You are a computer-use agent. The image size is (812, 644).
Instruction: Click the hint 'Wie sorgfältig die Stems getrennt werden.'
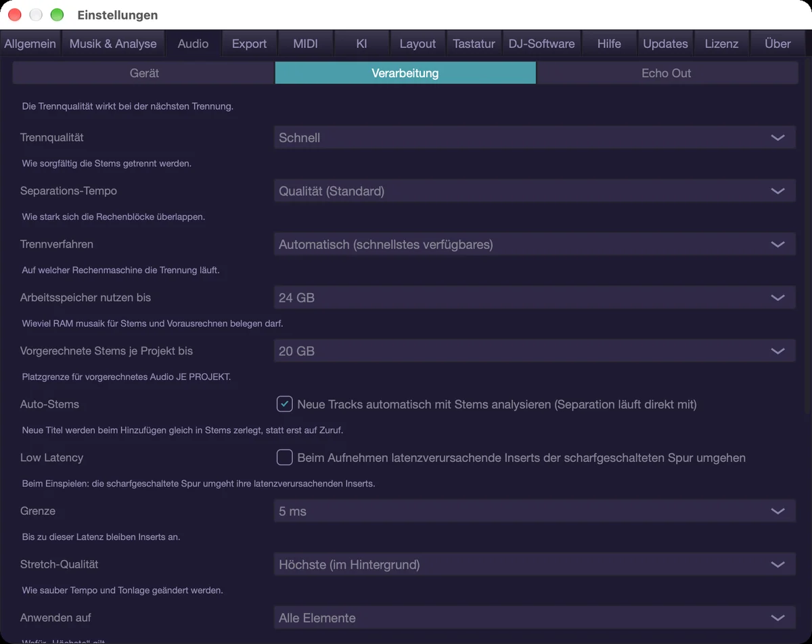click(107, 164)
